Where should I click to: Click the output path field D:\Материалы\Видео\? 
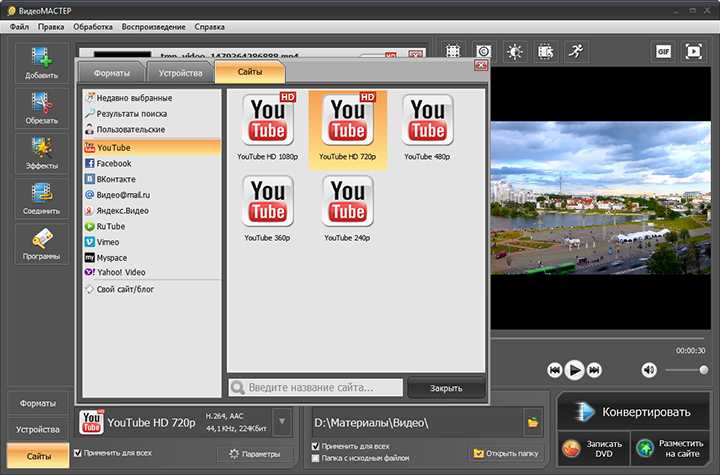pyautogui.click(x=417, y=423)
